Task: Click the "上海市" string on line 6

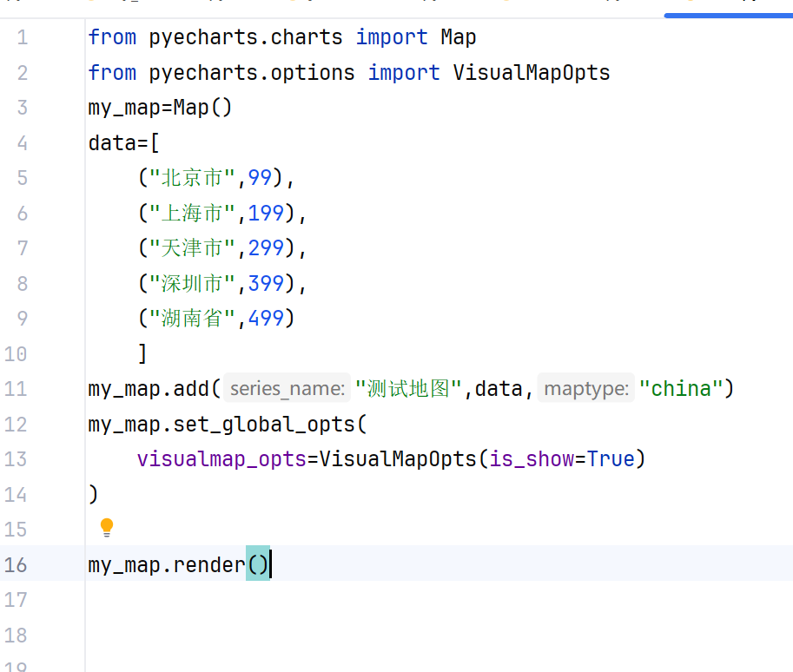Action: [x=192, y=213]
